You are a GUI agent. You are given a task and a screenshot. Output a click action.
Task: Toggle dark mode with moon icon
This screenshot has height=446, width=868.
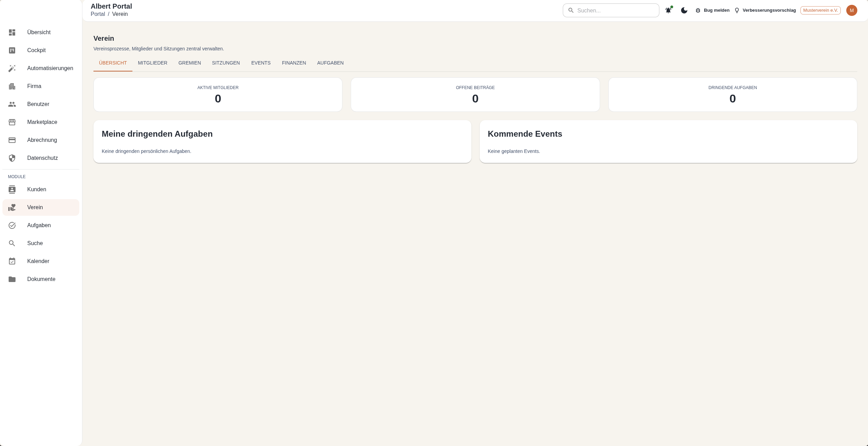(684, 10)
